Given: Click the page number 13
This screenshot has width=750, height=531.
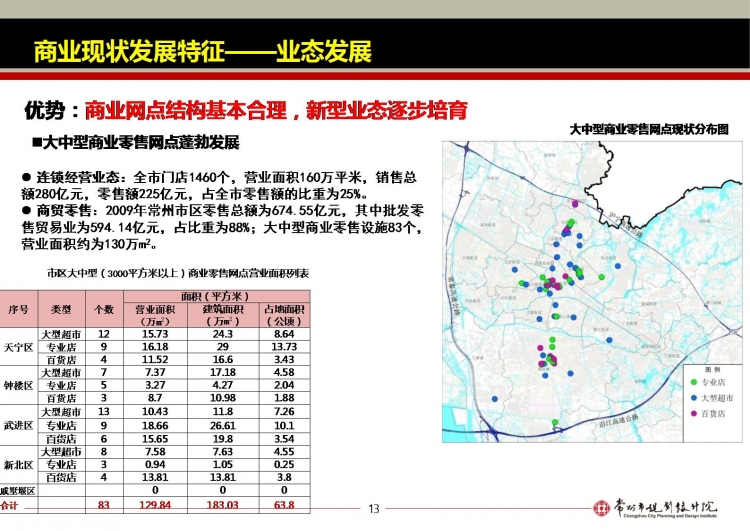Looking at the screenshot, I should [x=374, y=509].
